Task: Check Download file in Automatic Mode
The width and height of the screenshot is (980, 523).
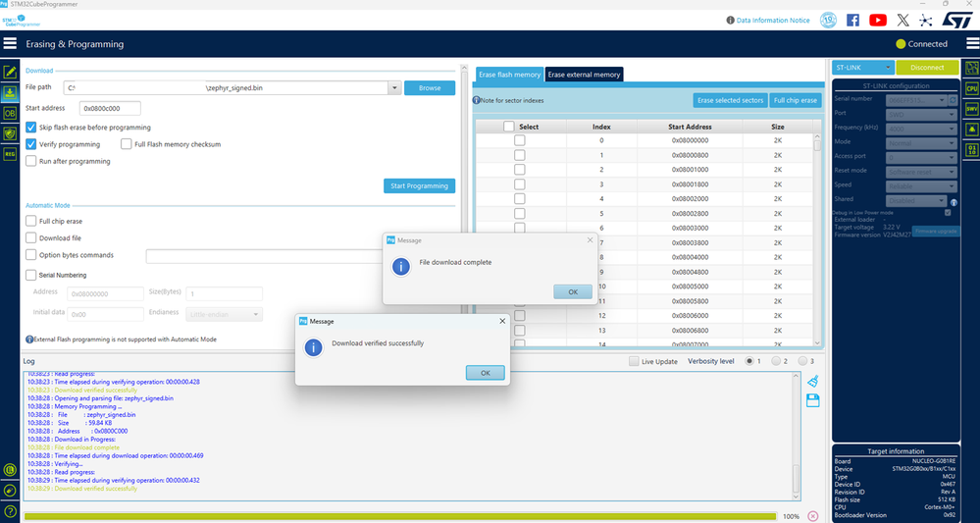Action: pyautogui.click(x=30, y=237)
